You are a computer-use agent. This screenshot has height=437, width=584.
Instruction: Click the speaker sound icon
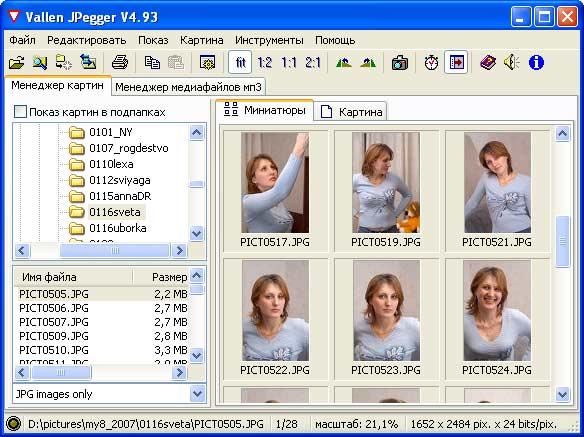pyautogui.click(x=512, y=62)
